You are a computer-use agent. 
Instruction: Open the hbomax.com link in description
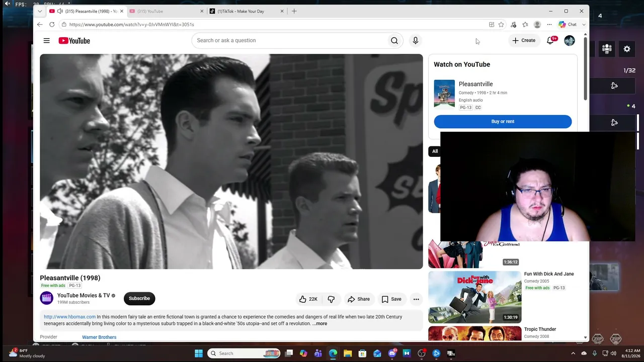(69, 317)
